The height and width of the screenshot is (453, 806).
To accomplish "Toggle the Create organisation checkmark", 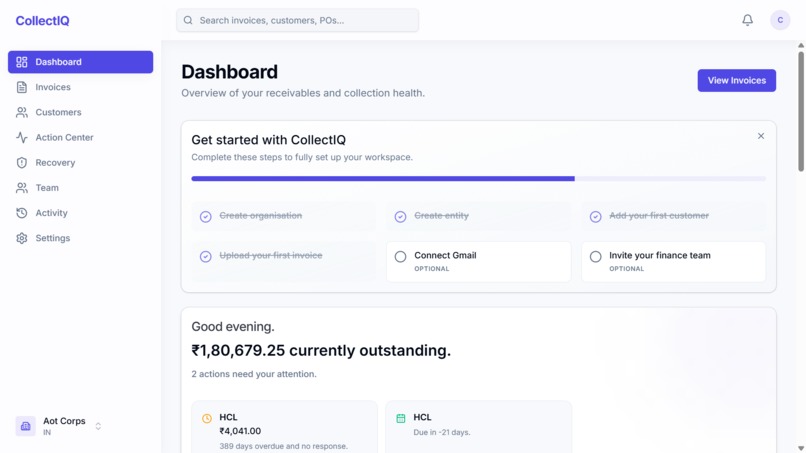I will 206,216.
